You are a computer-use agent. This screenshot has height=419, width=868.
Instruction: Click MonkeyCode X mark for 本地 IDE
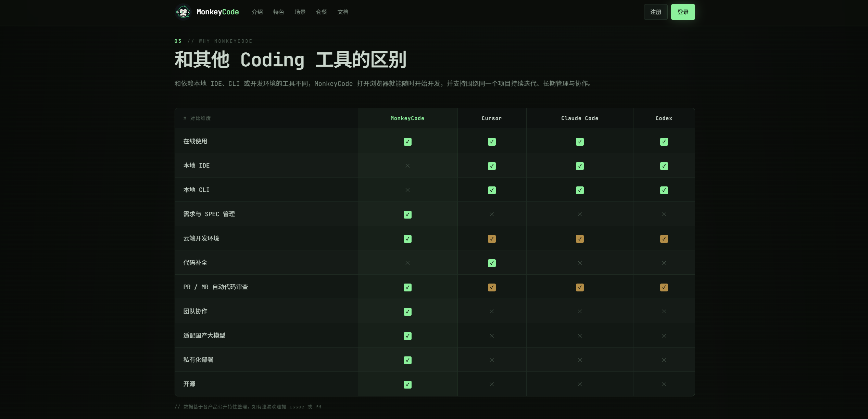407,166
